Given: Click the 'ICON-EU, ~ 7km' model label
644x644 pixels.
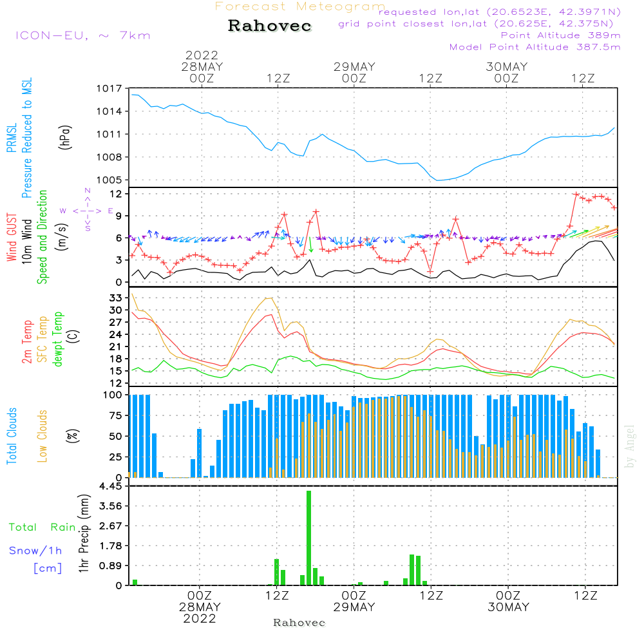Looking at the screenshot, I should pyautogui.click(x=83, y=35).
